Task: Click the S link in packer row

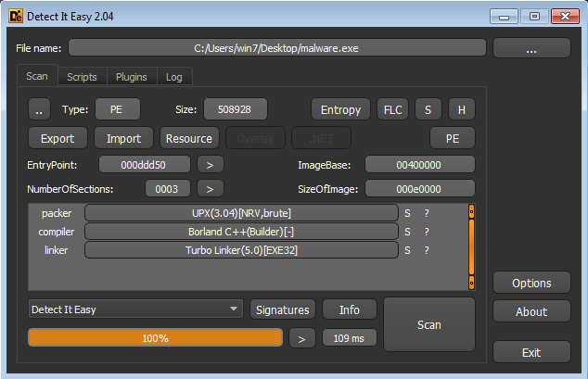Action: tap(407, 213)
